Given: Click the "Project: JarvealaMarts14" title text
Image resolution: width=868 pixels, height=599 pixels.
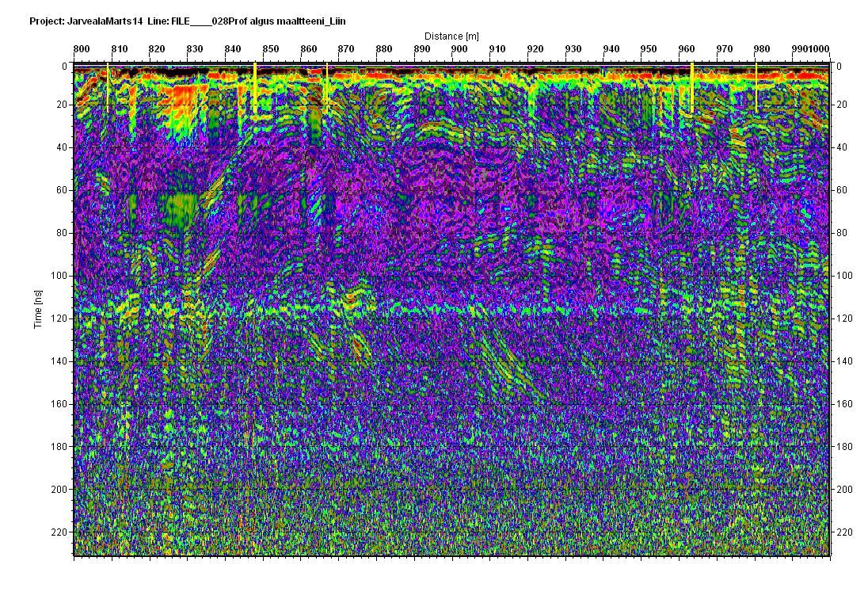Looking at the screenshot, I should [x=87, y=21].
